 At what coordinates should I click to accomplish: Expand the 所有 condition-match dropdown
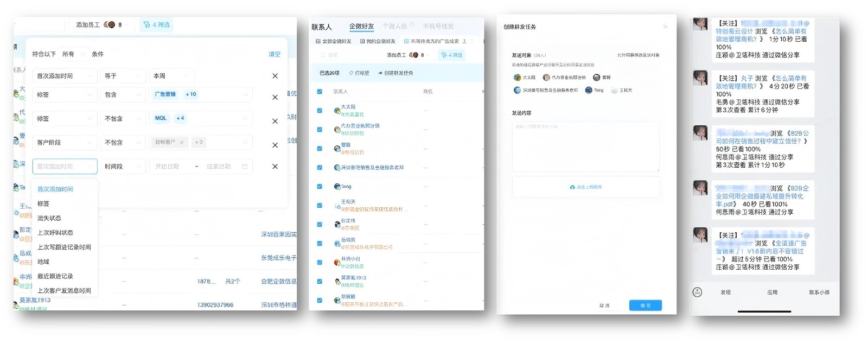(74, 54)
